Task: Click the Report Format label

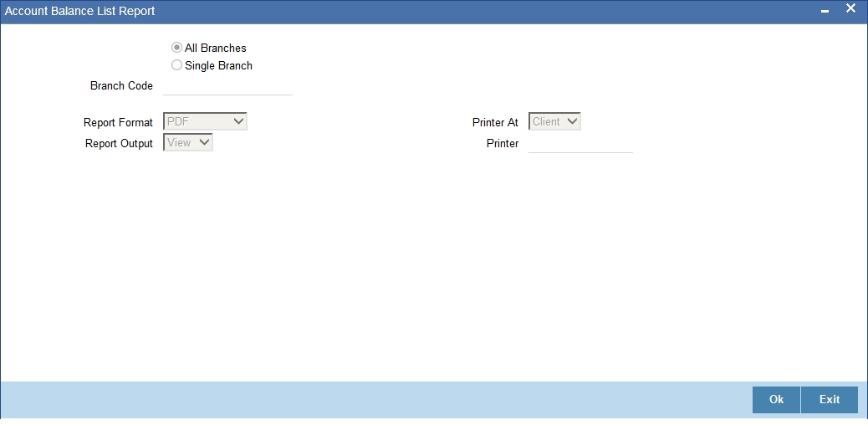Action: [x=118, y=122]
